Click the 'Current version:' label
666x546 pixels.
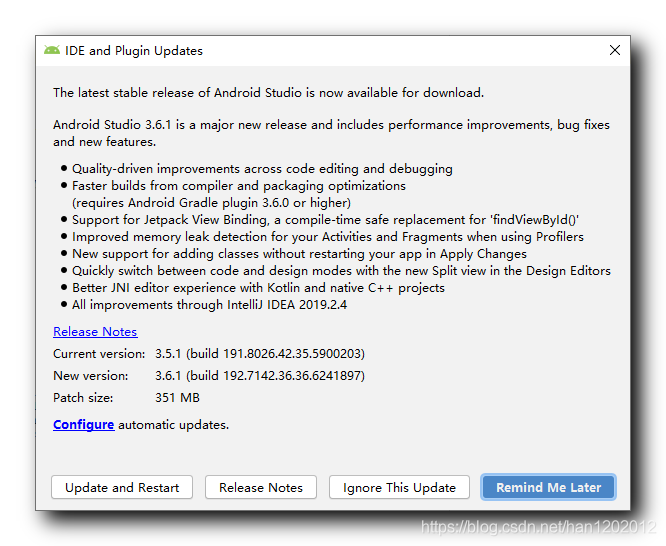pos(99,354)
